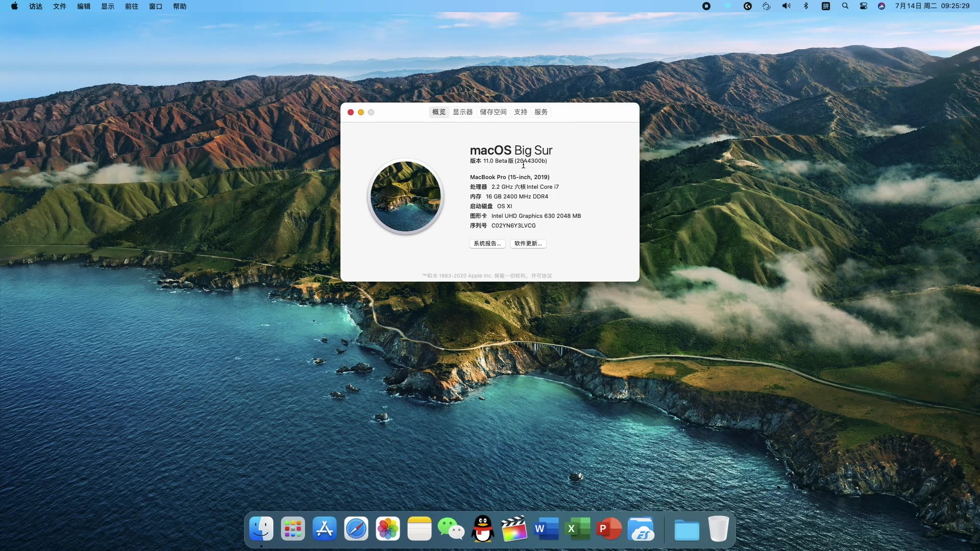This screenshot has height=551, width=980.
Task: Open the volume control in menu bar
Action: (x=786, y=6)
